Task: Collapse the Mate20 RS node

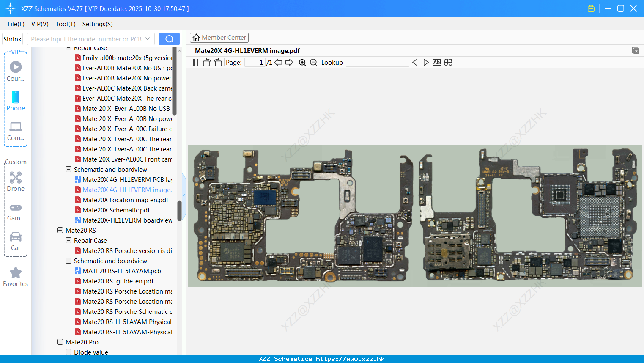Action: 60,230
